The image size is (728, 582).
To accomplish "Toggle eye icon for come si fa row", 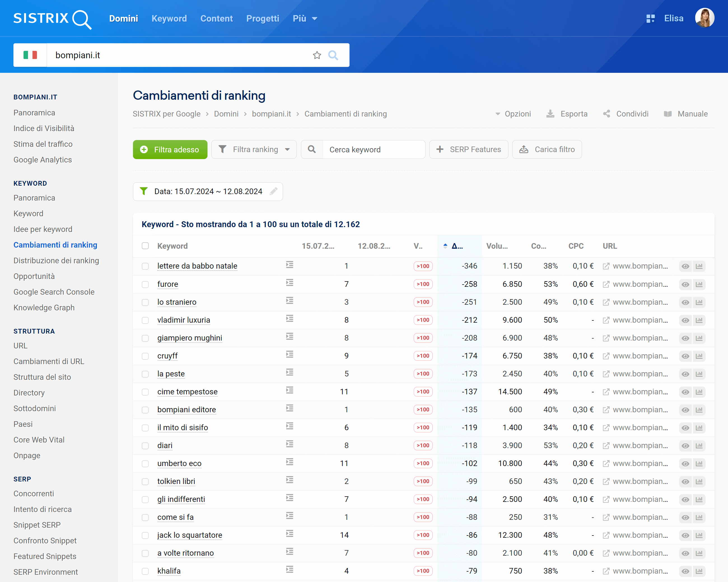I will (x=685, y=518).
